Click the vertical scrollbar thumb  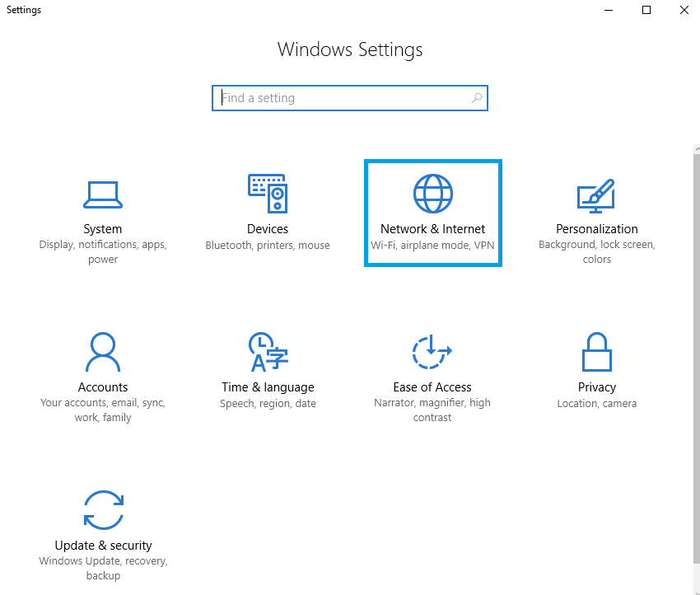697,359
